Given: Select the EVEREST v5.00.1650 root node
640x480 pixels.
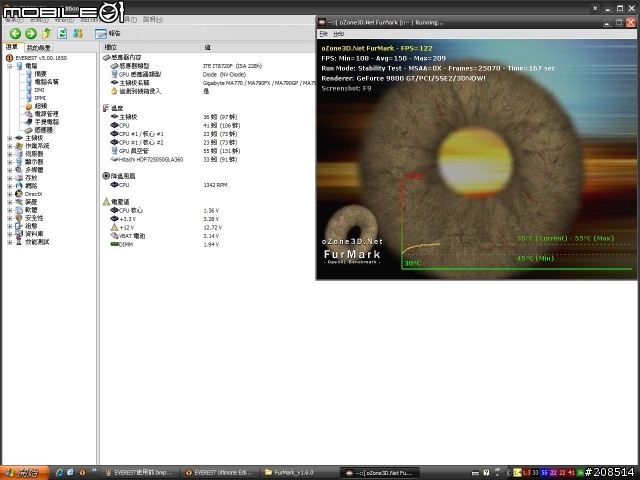Looking at the screenshot, I should point(36,58).
